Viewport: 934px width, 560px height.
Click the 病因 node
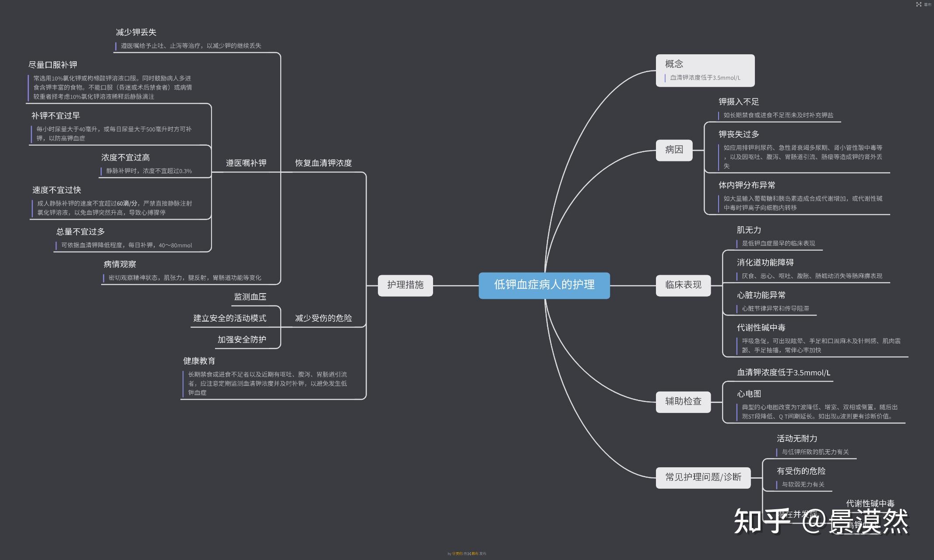tap(674, 150)
